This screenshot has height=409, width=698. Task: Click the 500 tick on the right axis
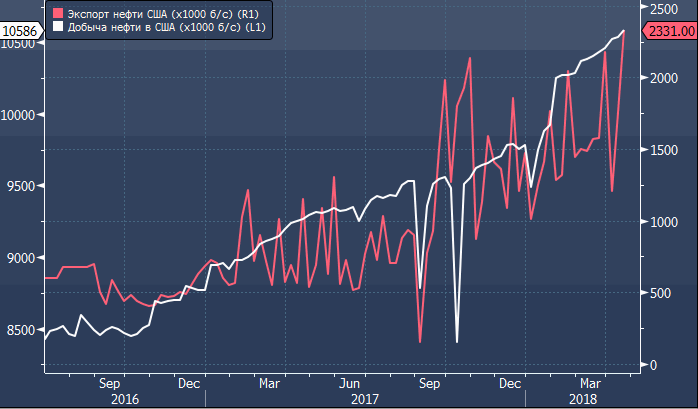click(x=661, y=294)
